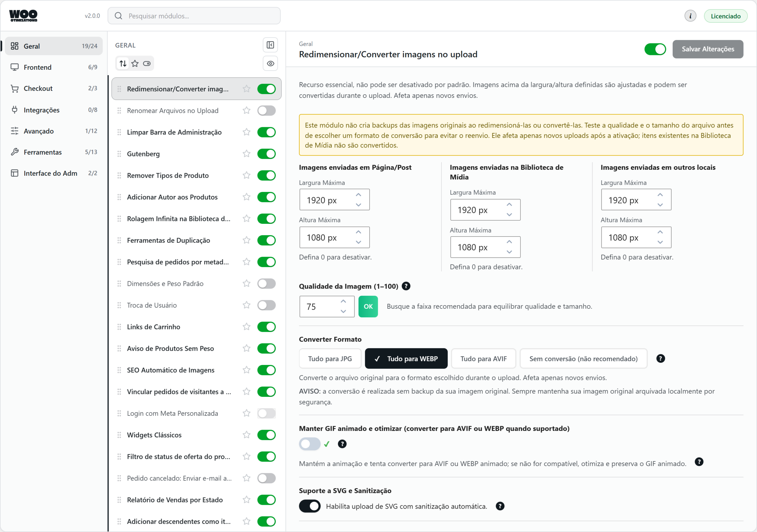Viewport: 757px width, 532px height.
Task: Open the Ferramentas category
Action: pos(54,152)
